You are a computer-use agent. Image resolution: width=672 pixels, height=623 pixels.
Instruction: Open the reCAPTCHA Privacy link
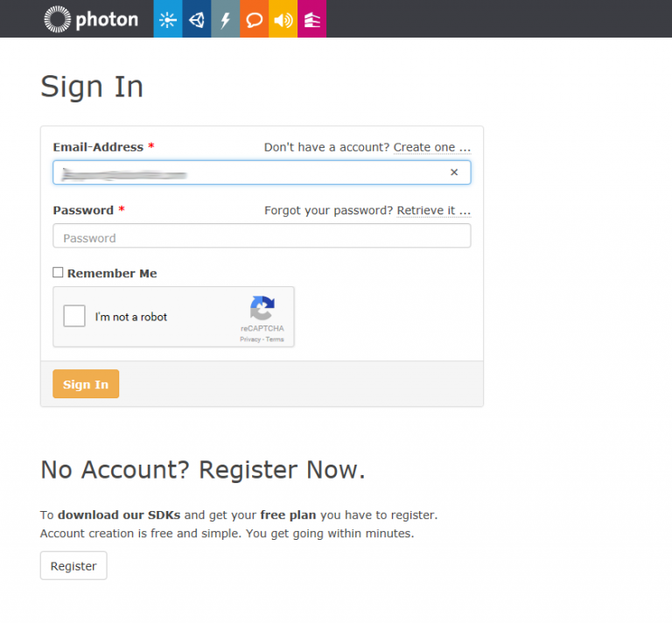point(250,339)
